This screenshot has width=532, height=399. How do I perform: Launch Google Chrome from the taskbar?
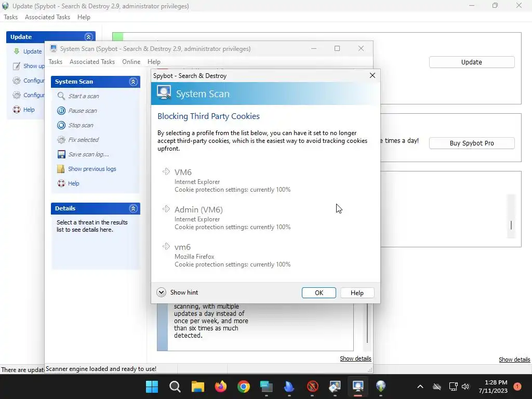point(244,387)
